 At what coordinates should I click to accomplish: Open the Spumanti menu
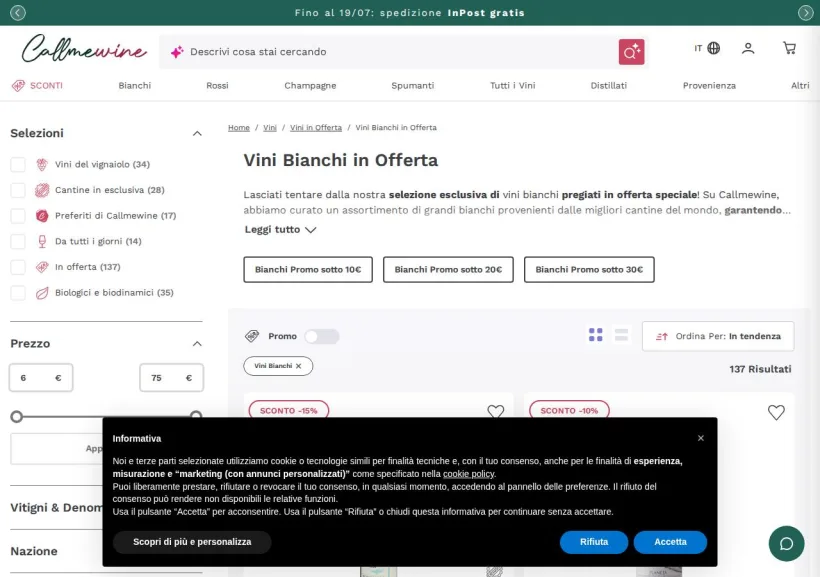tap(413, 85)
